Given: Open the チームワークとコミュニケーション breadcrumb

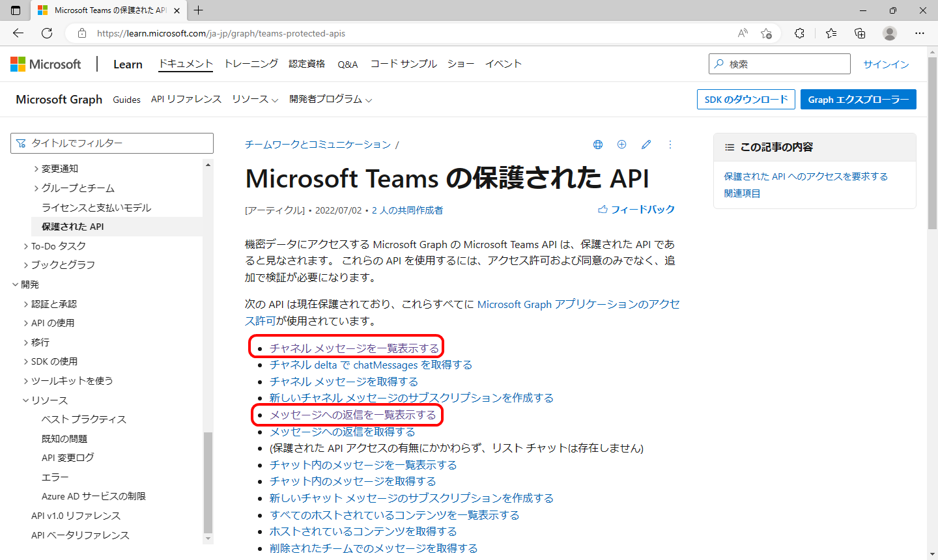Looking at the screenshot, I should pos(318,145).
